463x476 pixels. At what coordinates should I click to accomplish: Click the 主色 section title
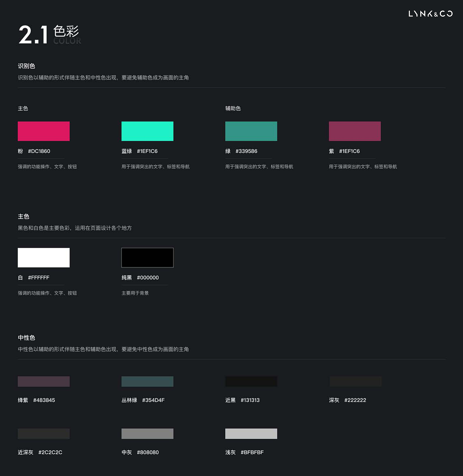(x=23, y=216)
